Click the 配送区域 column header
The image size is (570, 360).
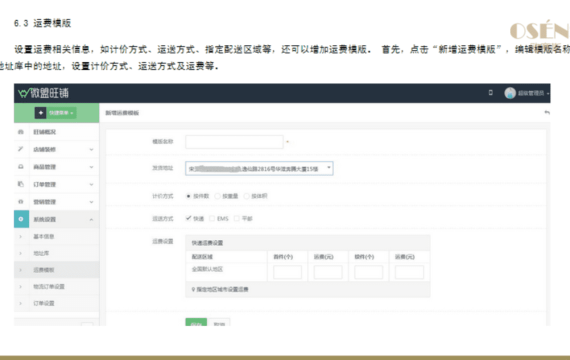click(202, 257)
